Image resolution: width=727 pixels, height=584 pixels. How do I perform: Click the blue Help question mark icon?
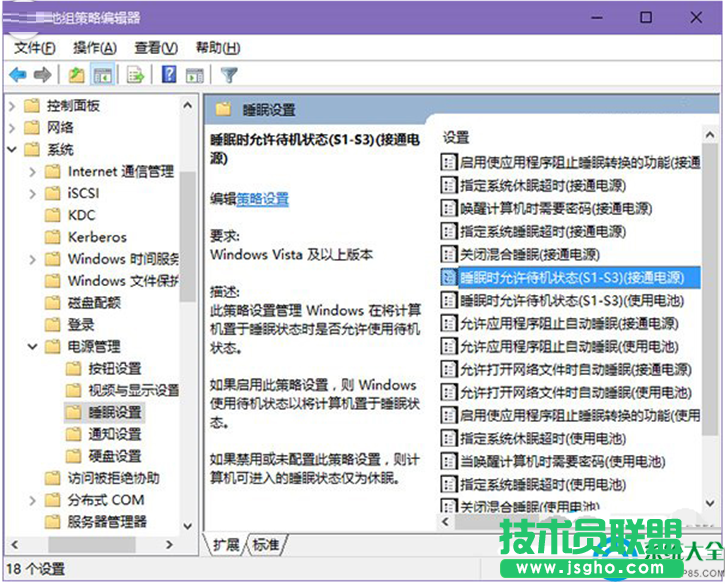169,75
